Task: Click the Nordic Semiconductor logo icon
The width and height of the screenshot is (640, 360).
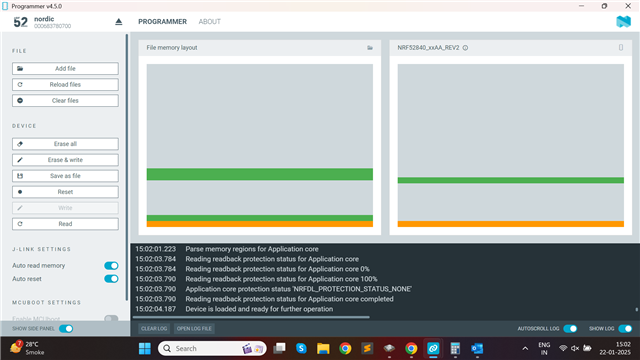Action: pos(623,22)
